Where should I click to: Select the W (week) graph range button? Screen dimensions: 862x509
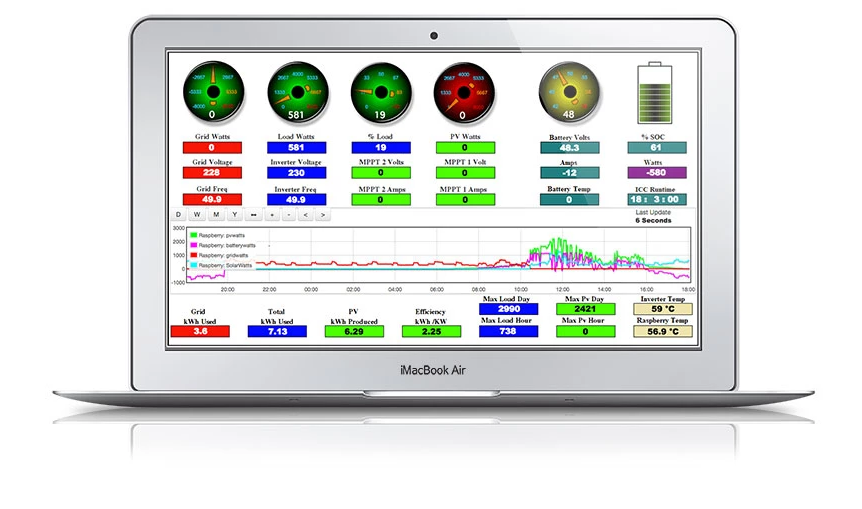click(198, 215)
